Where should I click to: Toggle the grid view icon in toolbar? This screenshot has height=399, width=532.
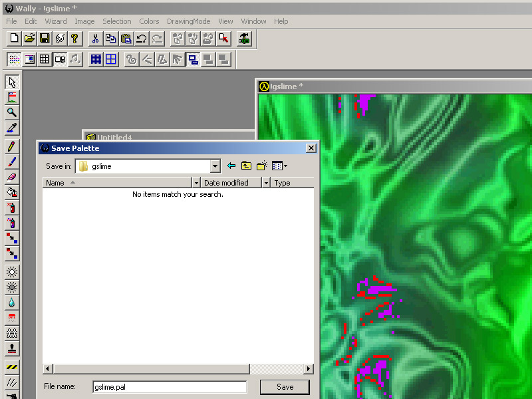click(45, 59)
